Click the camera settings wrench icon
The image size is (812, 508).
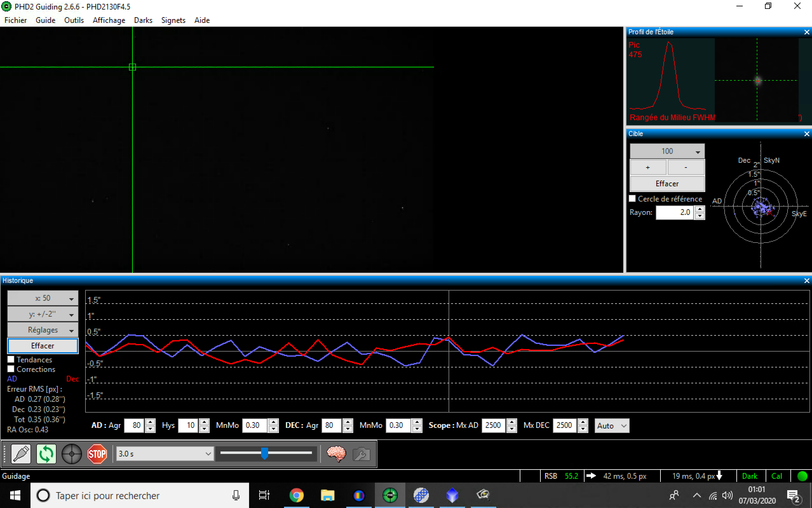361,454
